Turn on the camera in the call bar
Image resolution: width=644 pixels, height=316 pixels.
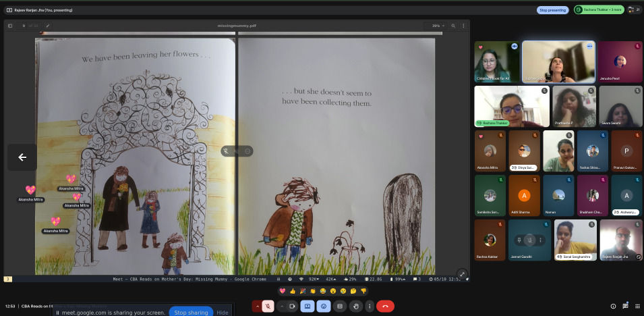(293, 306)
